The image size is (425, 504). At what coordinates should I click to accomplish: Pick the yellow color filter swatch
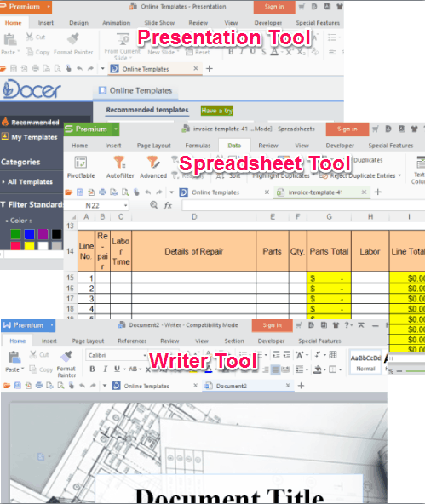point(29,246)
